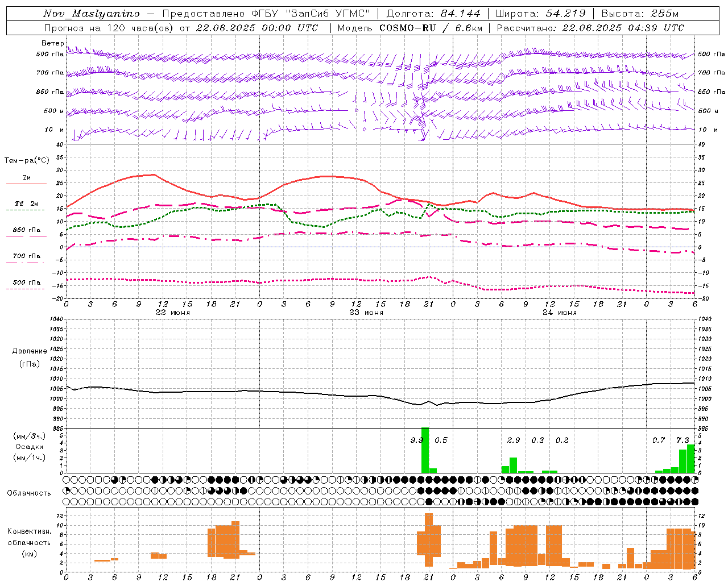Click the precipitation value 9.9
This screenshot has height=582, width=728.
click(x=416, y=440)
